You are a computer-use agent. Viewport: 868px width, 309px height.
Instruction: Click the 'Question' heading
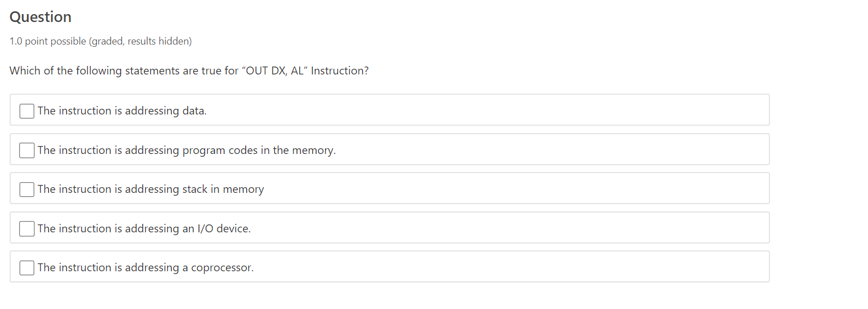pos(41,17)
